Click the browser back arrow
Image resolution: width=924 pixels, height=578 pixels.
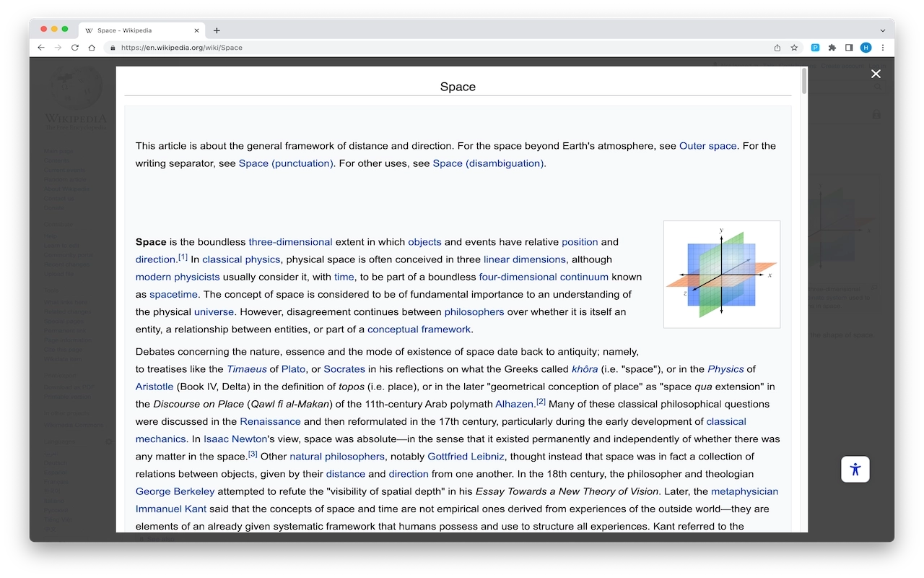(x=42, y=48)
